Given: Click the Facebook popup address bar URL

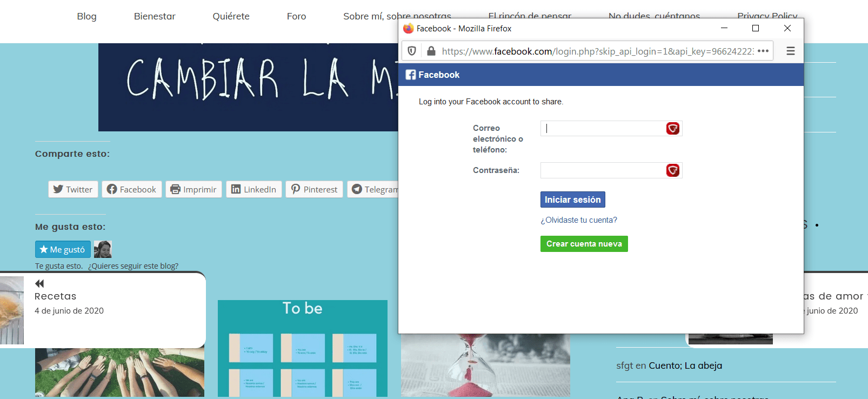Looking at the screenshot, I should pyautogui.click(x=597, y=51).
